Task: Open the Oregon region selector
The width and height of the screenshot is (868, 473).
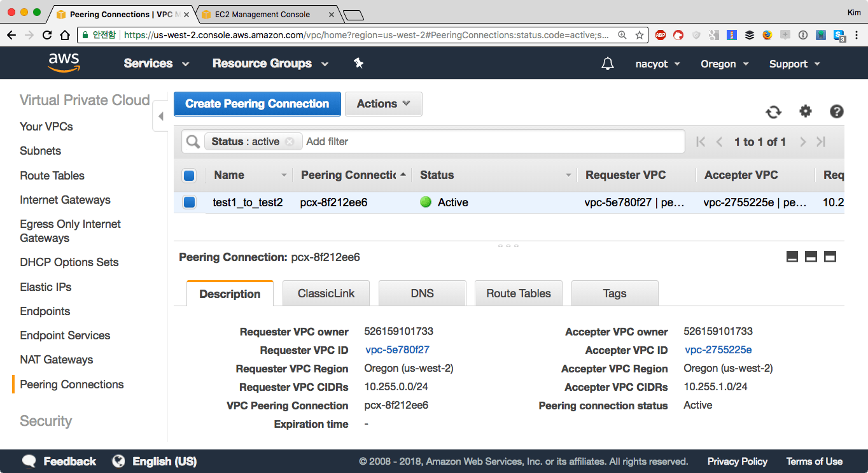Action: (724, 64)
